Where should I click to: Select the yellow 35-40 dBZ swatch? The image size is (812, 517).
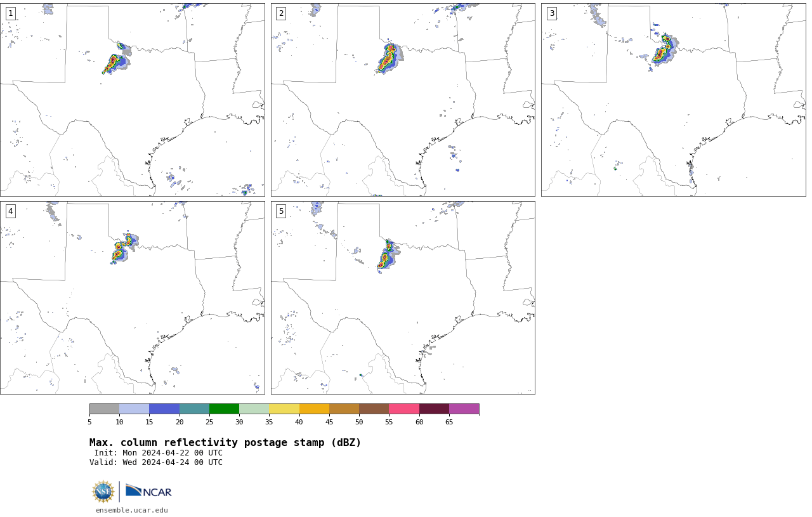click(x=284, y=409)
